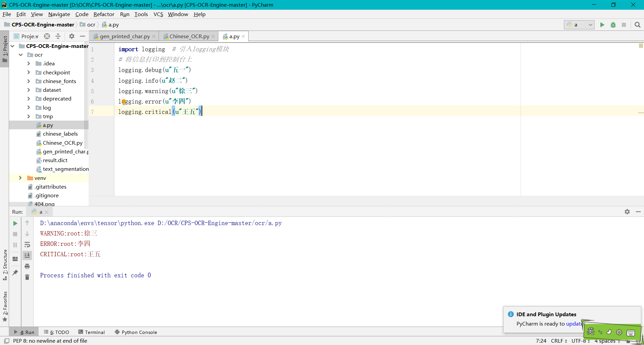Open Project panel settings gear
The image size is (644, 345).
tap(71, 36)
